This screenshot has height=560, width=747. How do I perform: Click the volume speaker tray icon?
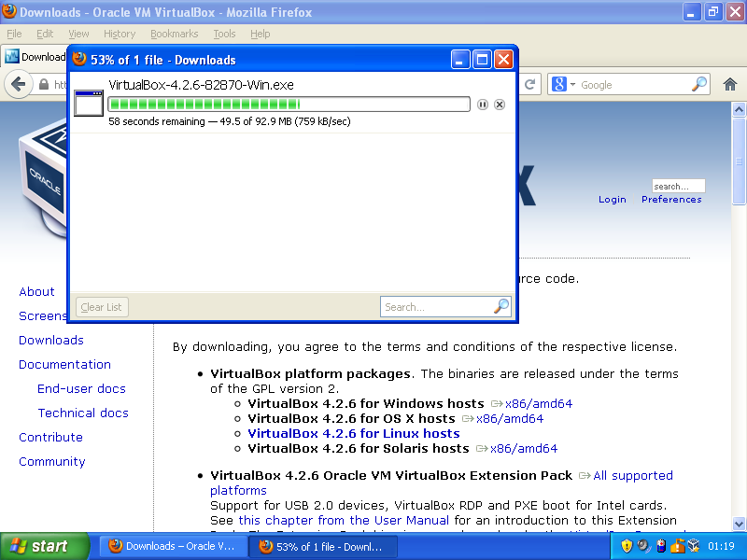tap(643, 546)
